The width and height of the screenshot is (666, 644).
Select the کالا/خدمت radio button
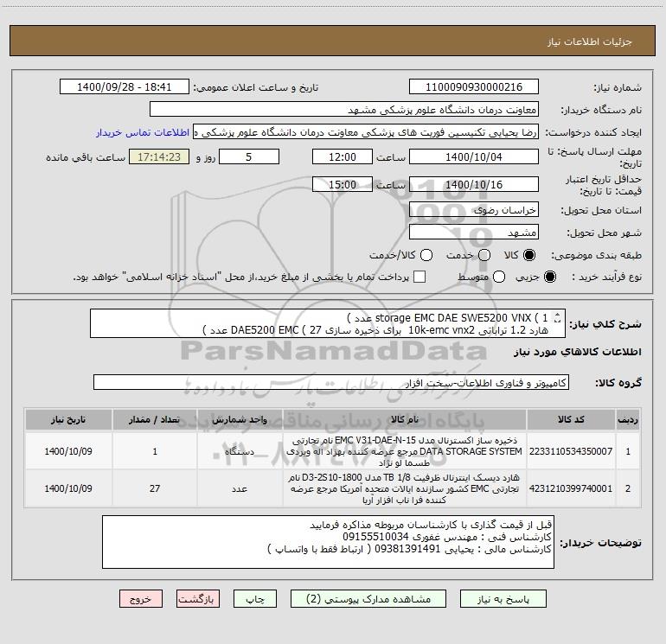click(x=426, y=255)
